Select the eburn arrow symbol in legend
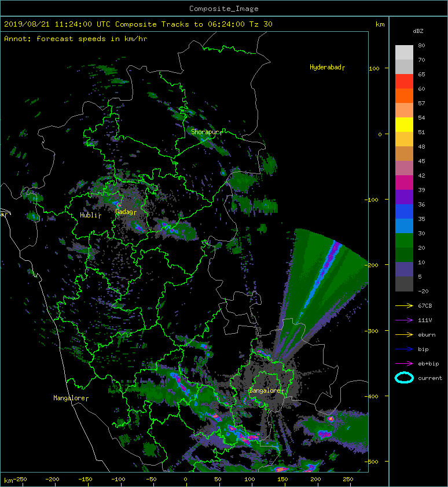Viewport: 448px width, 487px height. [x=404, y=334]
